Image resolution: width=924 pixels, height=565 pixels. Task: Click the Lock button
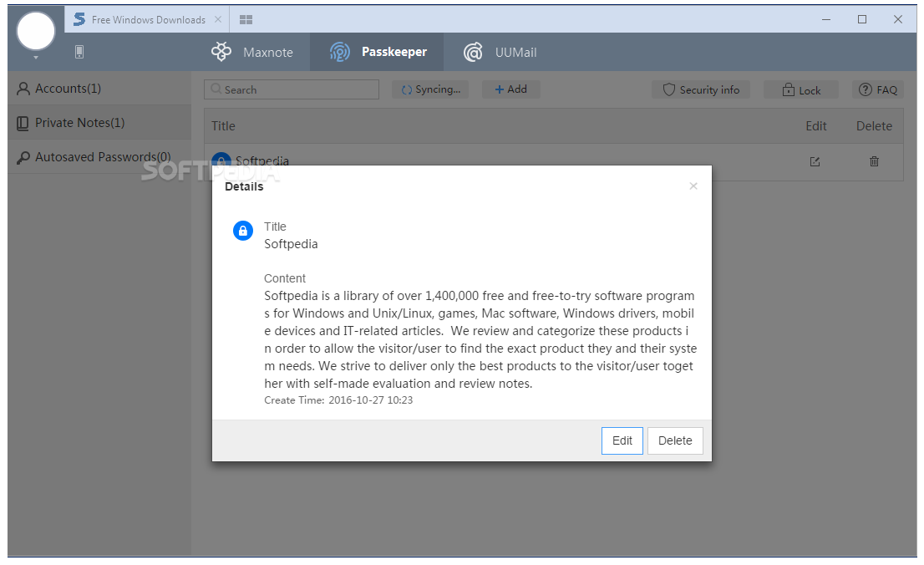click(x=801, y=89)
